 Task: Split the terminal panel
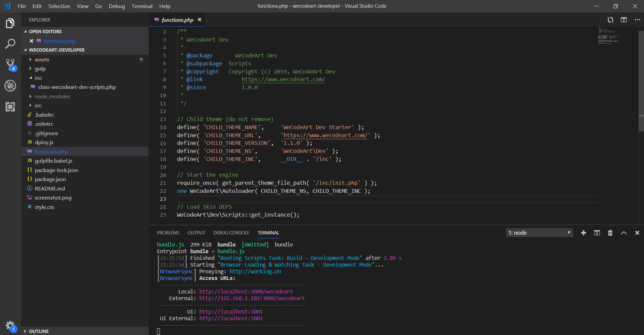tap(597, 233)
